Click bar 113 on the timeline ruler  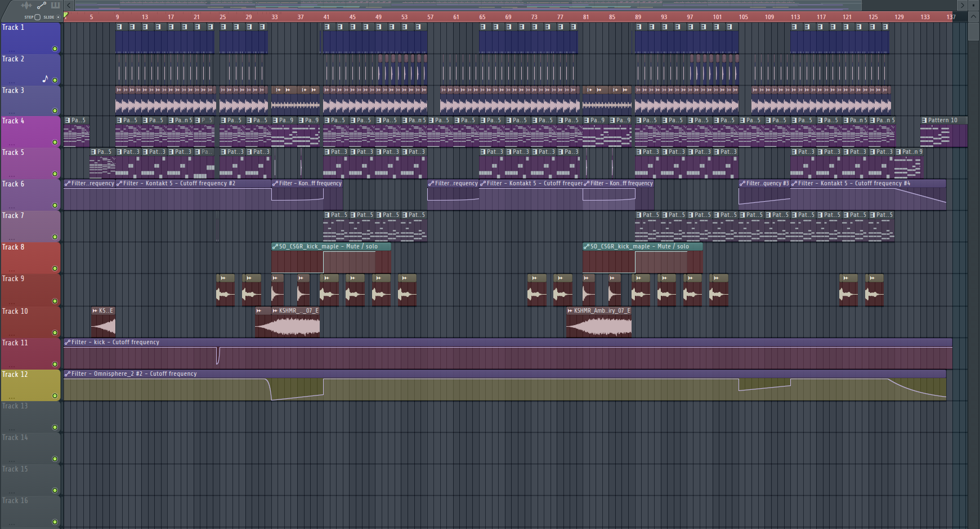click(795, 17)
